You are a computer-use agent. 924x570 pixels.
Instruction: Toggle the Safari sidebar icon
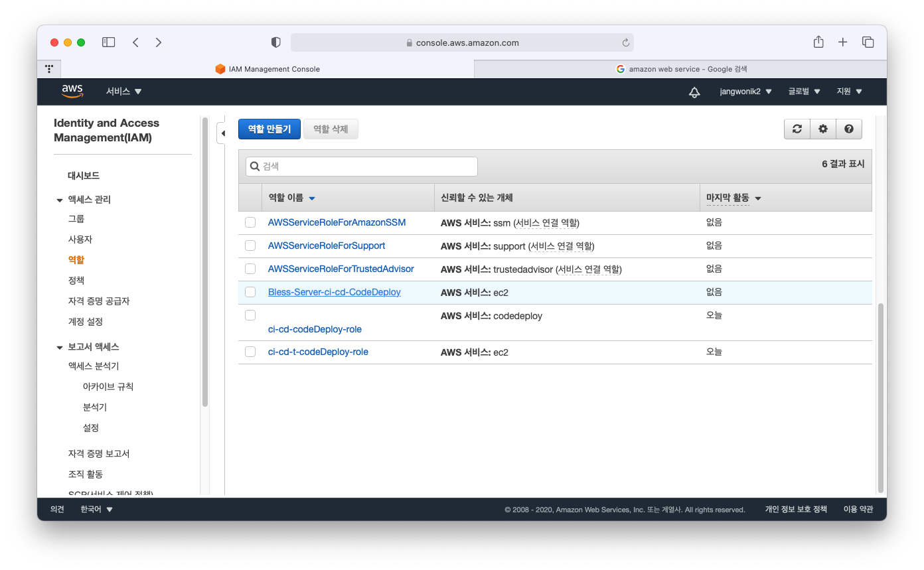[108, 42]
